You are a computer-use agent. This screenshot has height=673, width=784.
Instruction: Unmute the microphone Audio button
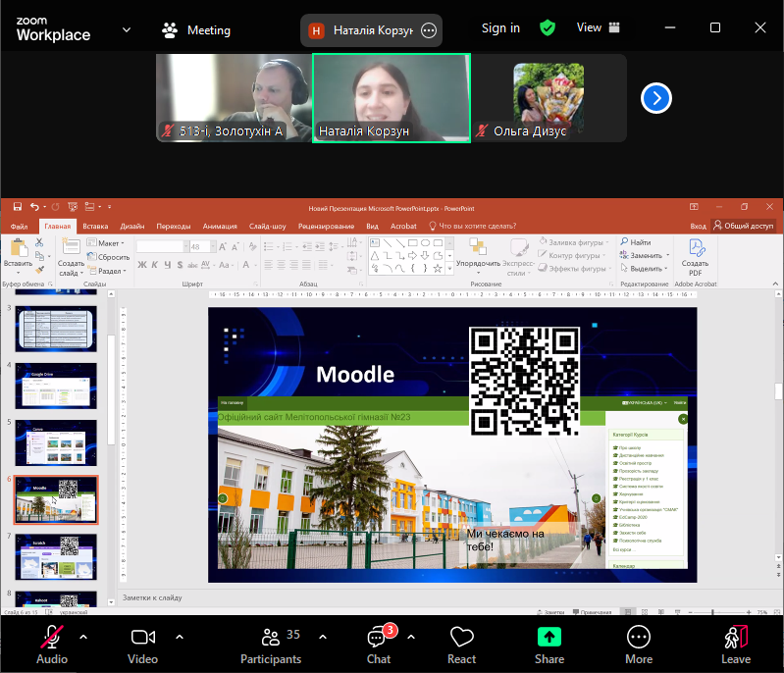click(x=51, y=644)
